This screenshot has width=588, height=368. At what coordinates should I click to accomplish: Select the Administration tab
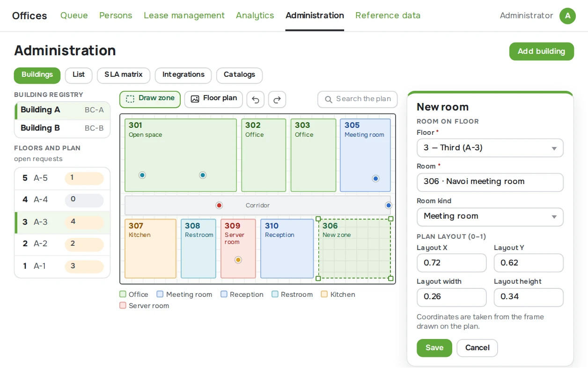[315, 15]
